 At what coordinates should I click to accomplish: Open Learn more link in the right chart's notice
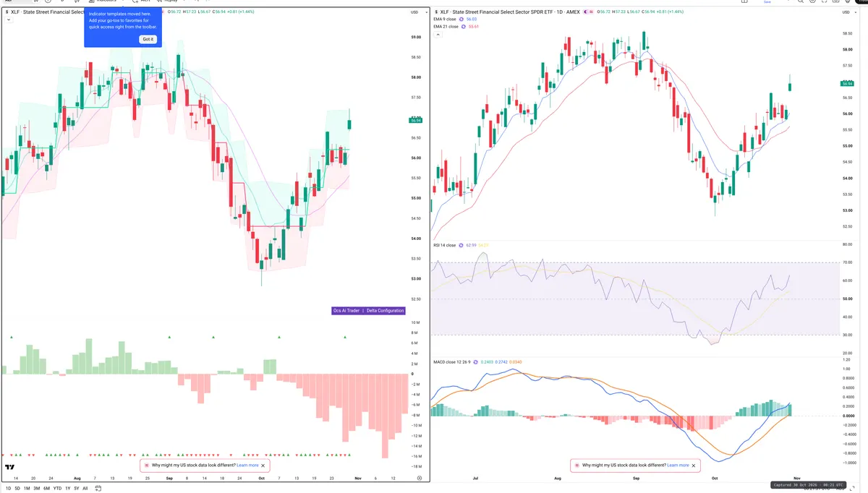point(678,466)
